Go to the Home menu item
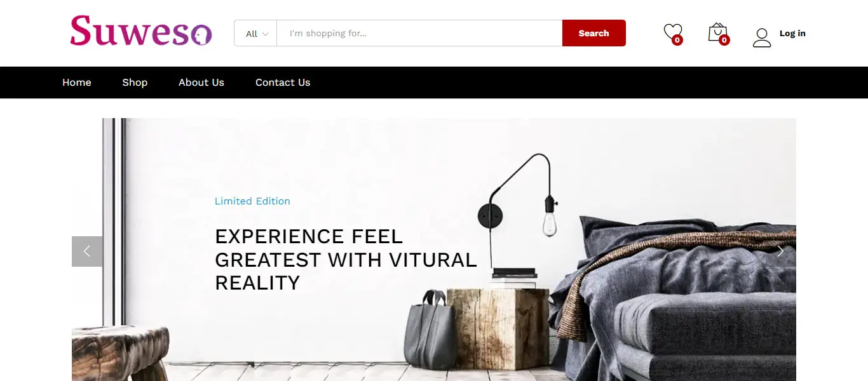 (x=77, y=83)
